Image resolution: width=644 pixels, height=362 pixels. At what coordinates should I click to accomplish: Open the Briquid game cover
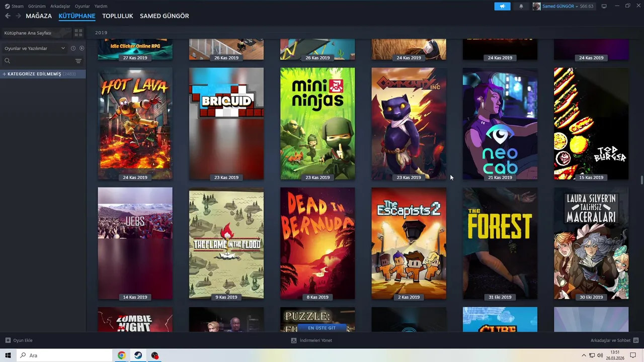tap(226, 124)
